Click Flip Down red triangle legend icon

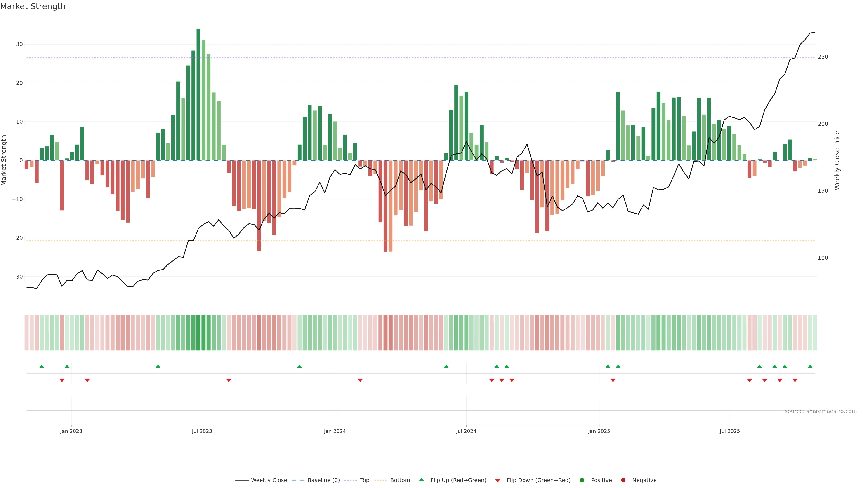(x=498, y=480)
